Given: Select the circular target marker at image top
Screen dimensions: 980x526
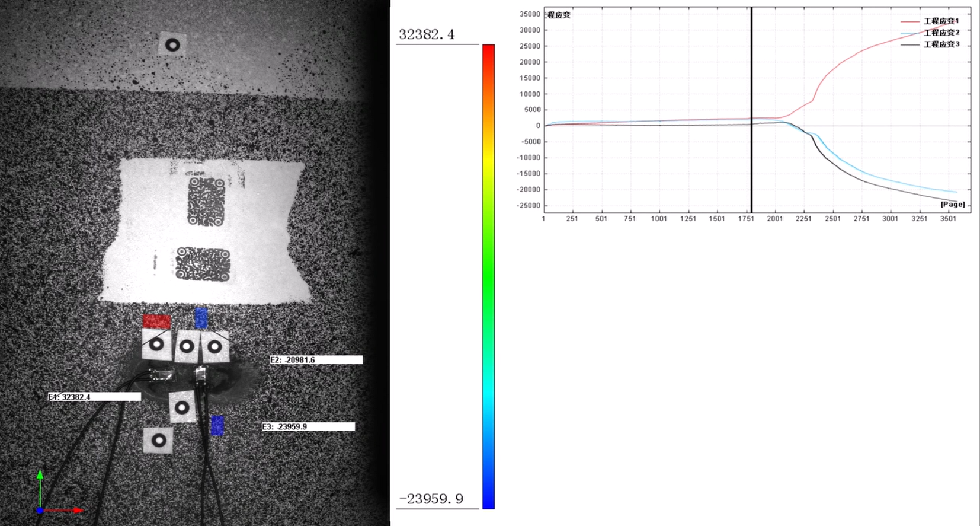Looking at the screenshot, I should coord(172,44).
